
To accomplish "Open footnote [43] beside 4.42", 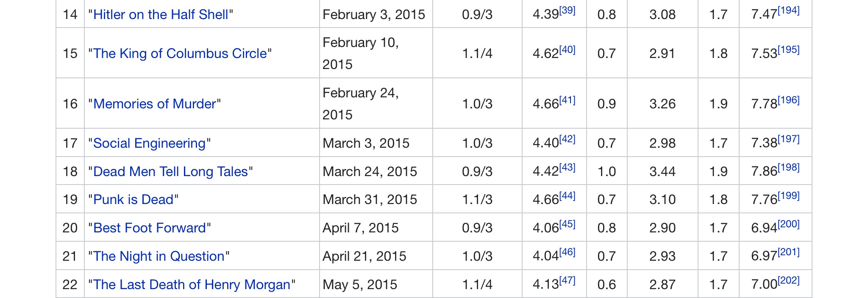I will coord(568,168).
